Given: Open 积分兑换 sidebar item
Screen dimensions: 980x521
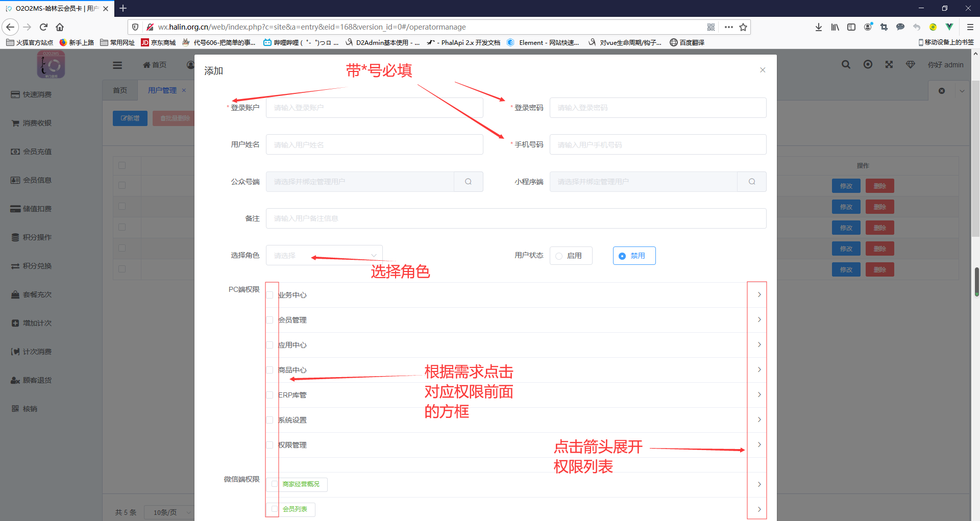Looking at the screenshot, I should point(32,266).
